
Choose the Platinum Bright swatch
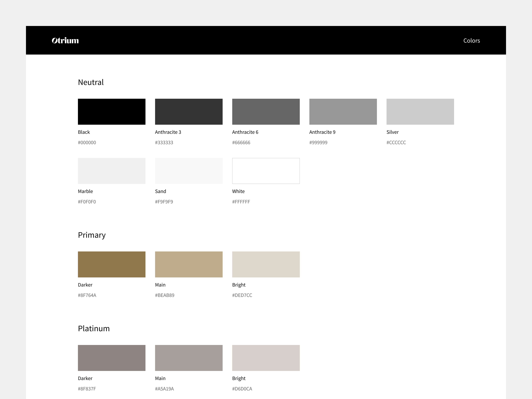(266, 358)
